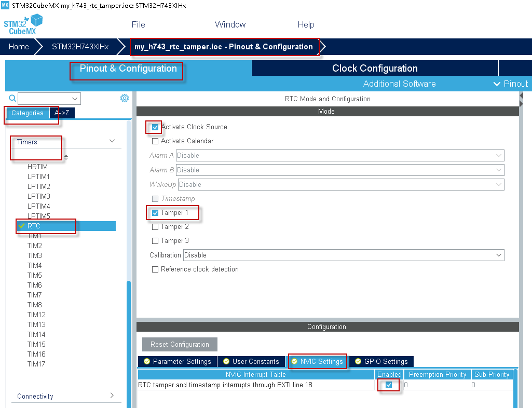
Task: Open the File menu
Action: coord(139,24)
